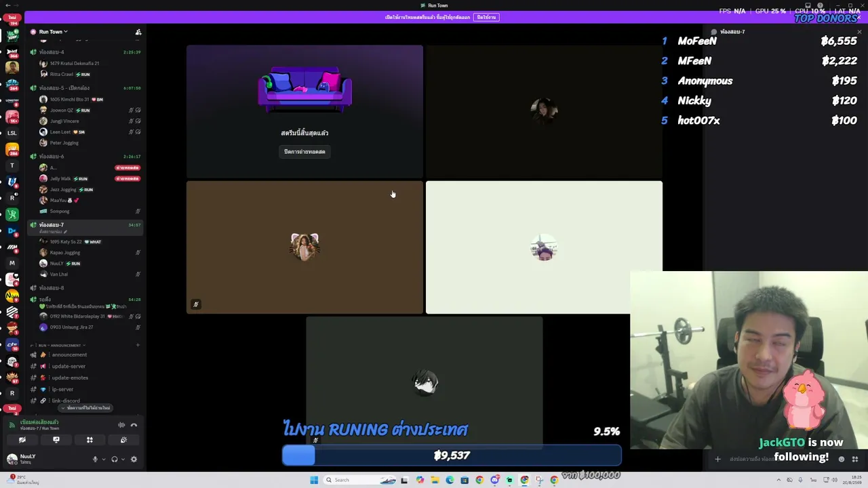Viewport: 868px width, 488px height.
Task: Open the Run Town server dropdown menu
Action: pyautogui.click(x=53, y=32)
